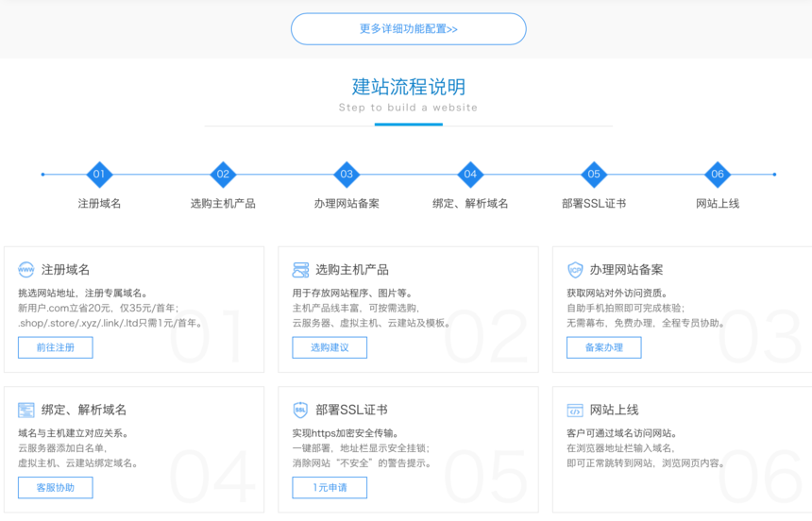Click text 挑选网站地址，注册专属域名。
Image resolution: width=812 pixels, height=521 pixels.
(x=83, y=294)
